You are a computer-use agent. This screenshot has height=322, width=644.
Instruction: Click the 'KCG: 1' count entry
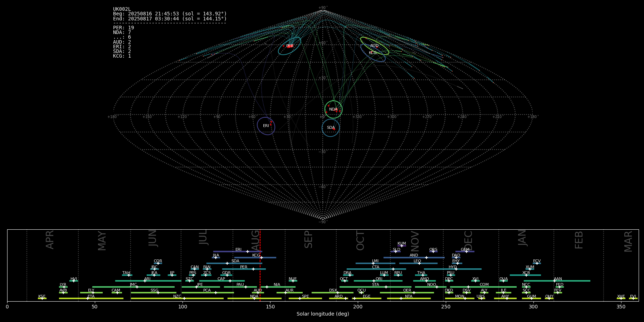pos(122,56)
